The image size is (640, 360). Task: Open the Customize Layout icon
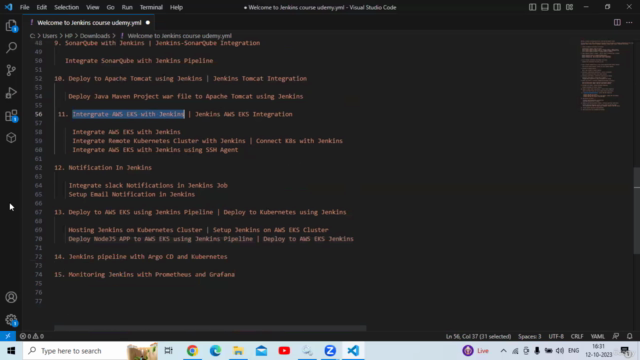pos(569,7)
